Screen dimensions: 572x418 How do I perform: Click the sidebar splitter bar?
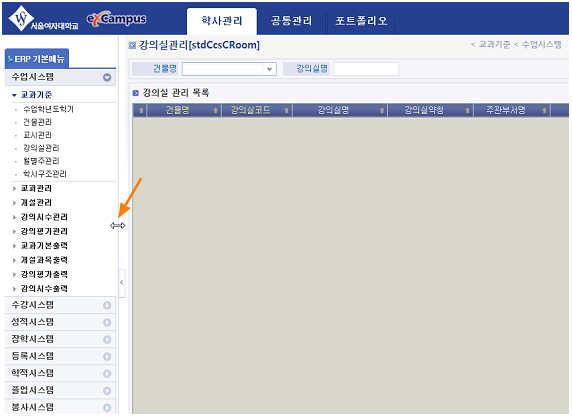(118, 225)
